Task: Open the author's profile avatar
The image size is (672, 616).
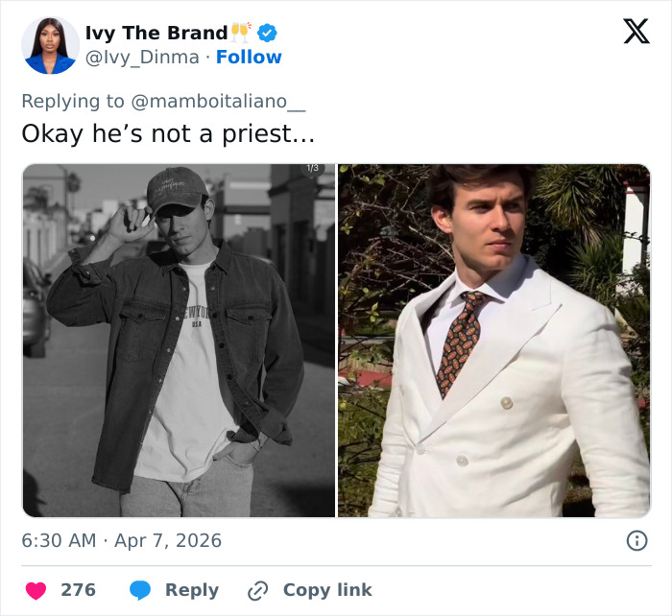Action: coord(50,45)
